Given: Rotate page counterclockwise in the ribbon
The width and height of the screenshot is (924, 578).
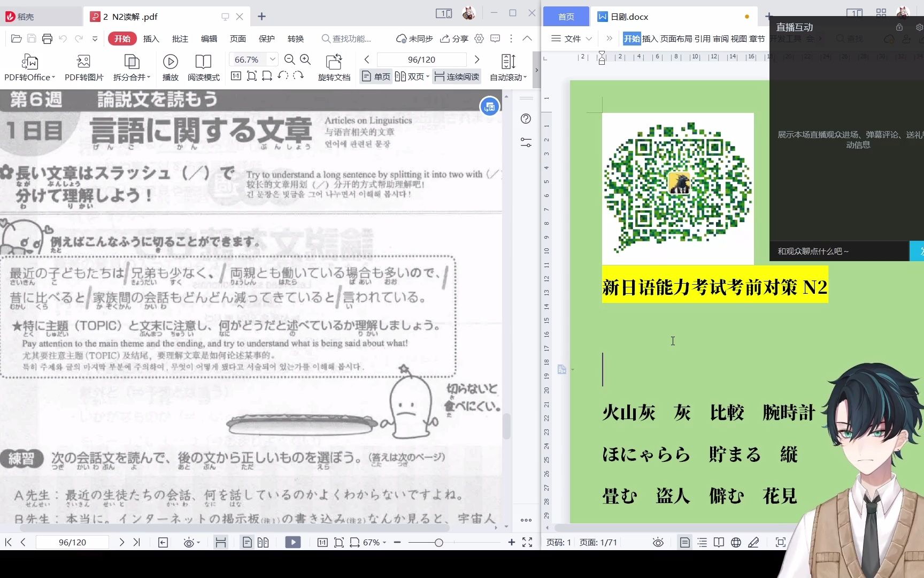Looking at the screenshot, I should pyautogui.click(x=283, y=76).
